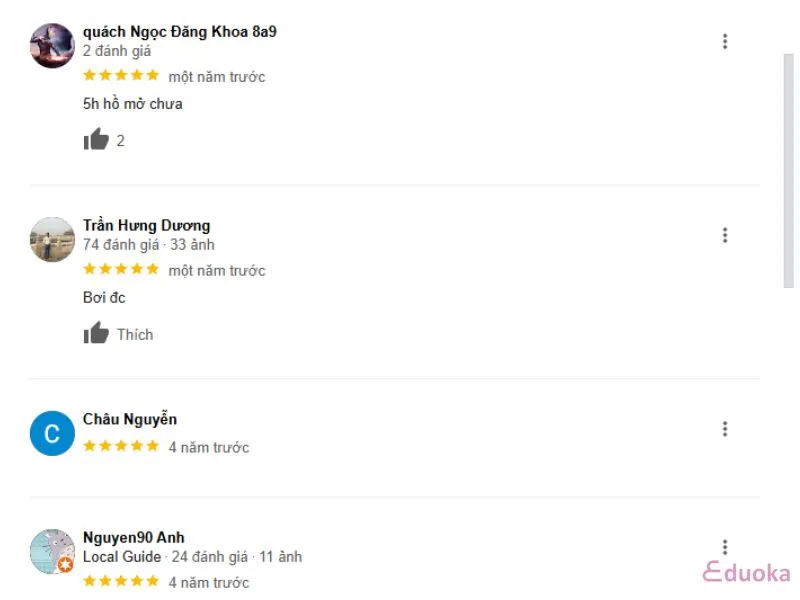800x600 pixels.
Task: Click the 'Thích' button on Bơi đc review
Action: pos(135,334)
